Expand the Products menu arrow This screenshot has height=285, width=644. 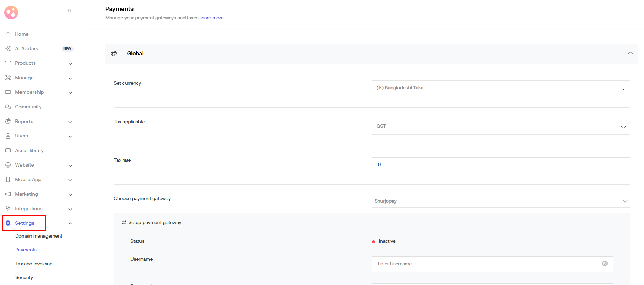pyautogui.click(x=70, y=64)
